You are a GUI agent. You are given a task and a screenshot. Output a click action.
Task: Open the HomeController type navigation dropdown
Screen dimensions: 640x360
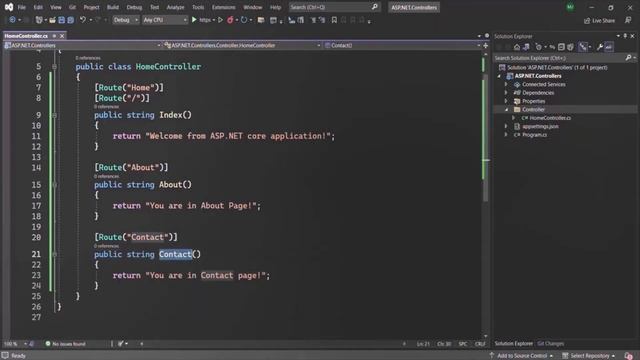coord(242,45)
